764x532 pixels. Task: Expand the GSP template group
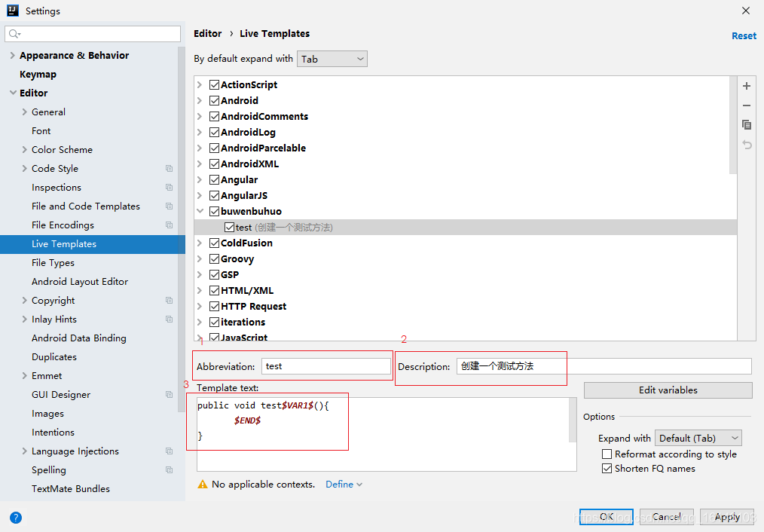tap(200, 275)
